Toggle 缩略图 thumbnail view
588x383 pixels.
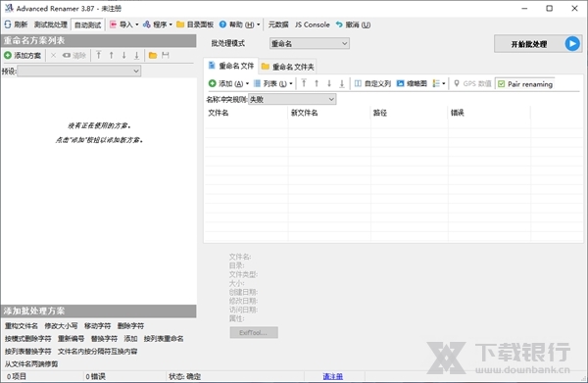412,83
